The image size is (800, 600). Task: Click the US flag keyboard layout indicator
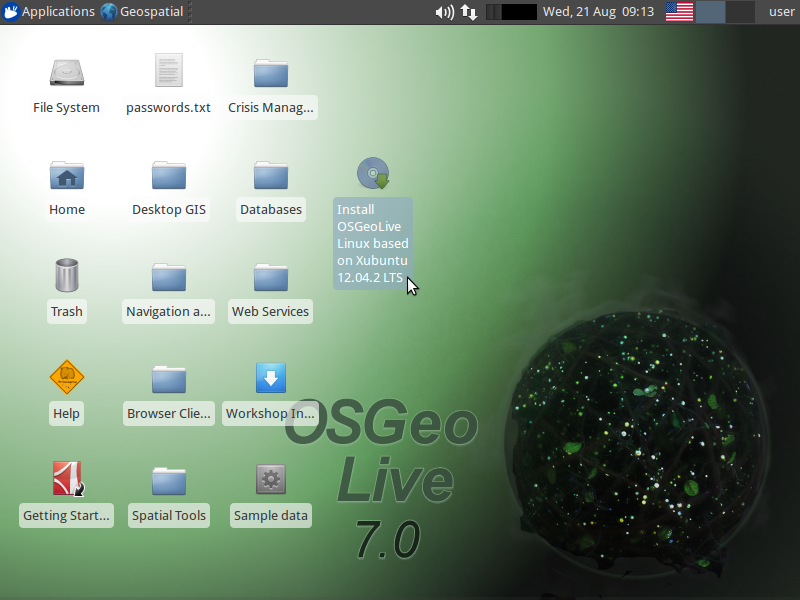pos(680,12)
